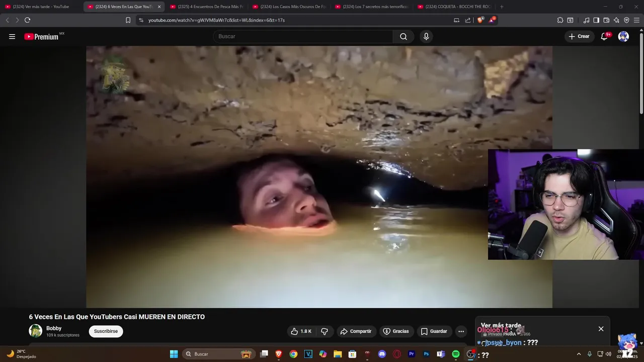Click the YouTube search magnifier button

[404, 36]
